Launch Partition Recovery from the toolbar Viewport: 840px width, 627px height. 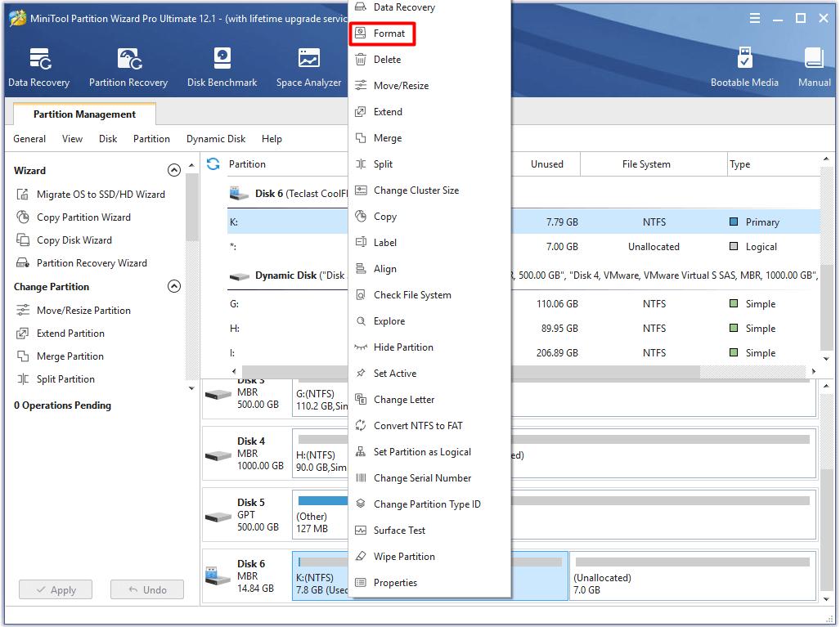click(128, 67)
